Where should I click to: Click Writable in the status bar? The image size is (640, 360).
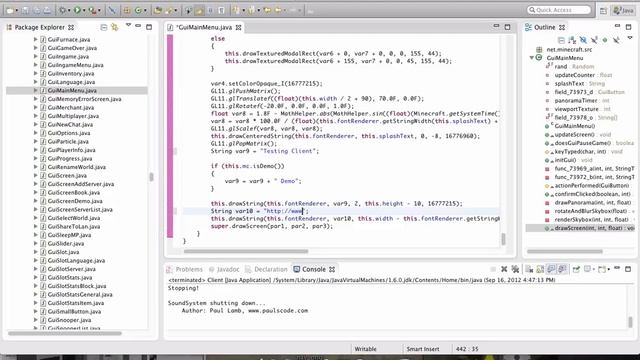point(365,349)
